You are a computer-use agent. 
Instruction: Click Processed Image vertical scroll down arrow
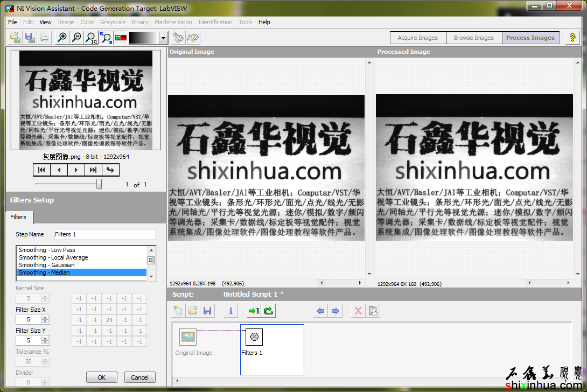578,274
